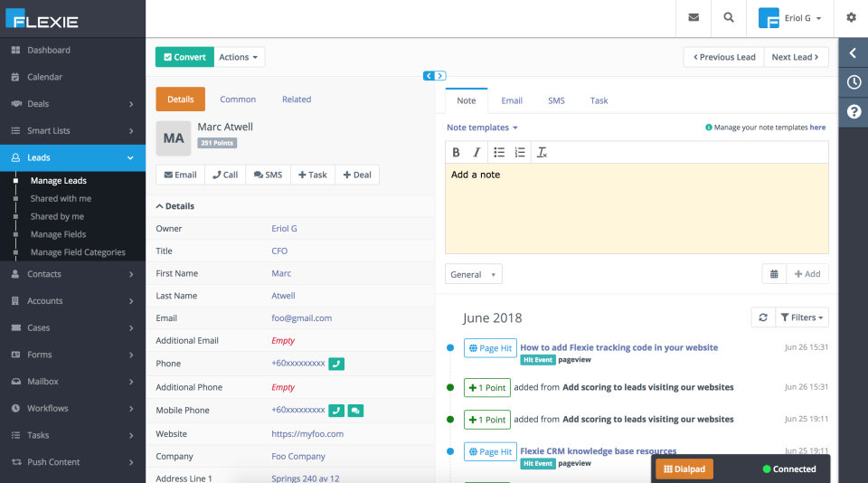Select Shared with me submenu item
868x483 pixels.
(x=61, y=198)
